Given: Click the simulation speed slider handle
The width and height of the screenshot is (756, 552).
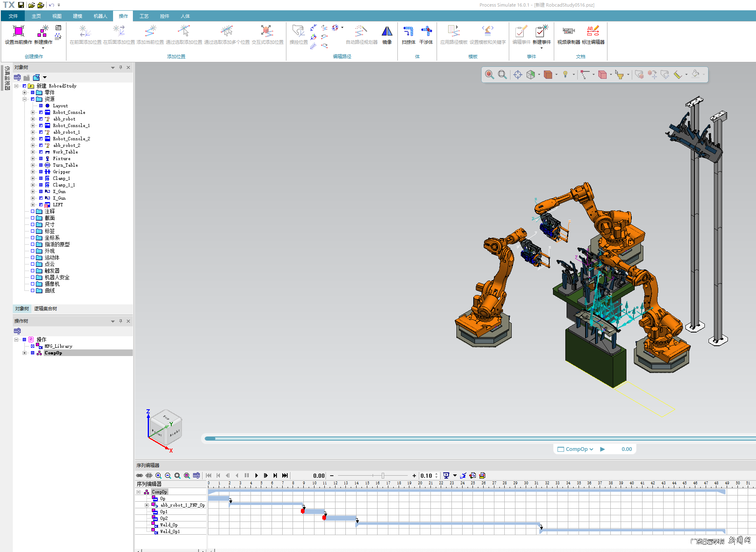Looking at the screenshot, I should click(x=383, y=476).
